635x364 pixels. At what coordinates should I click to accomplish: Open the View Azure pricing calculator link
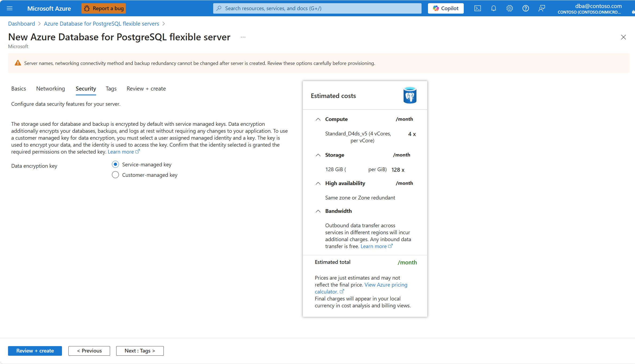click(x=386, y=285)
